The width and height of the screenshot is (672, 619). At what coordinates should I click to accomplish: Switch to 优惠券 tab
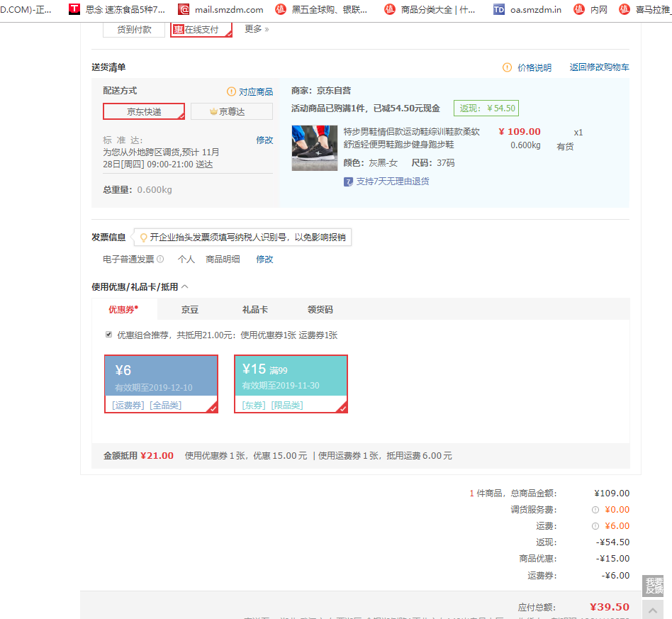(x=124, y=309)
